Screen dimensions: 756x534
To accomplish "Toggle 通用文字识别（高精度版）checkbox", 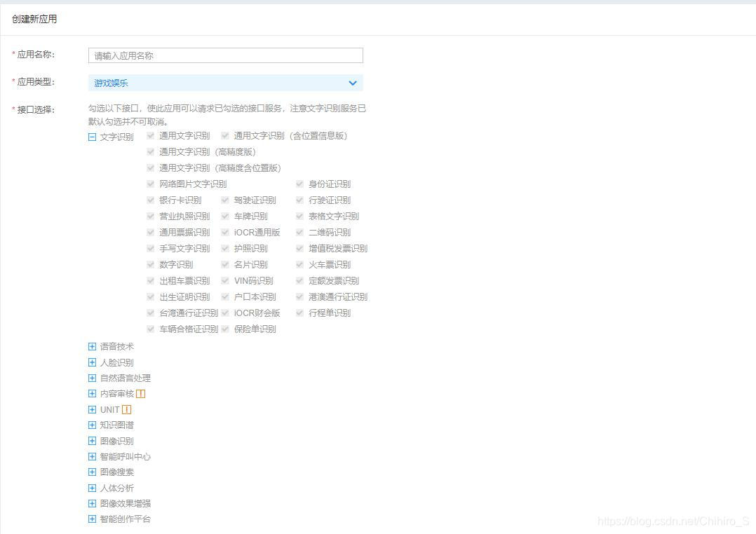I will 150,152.
